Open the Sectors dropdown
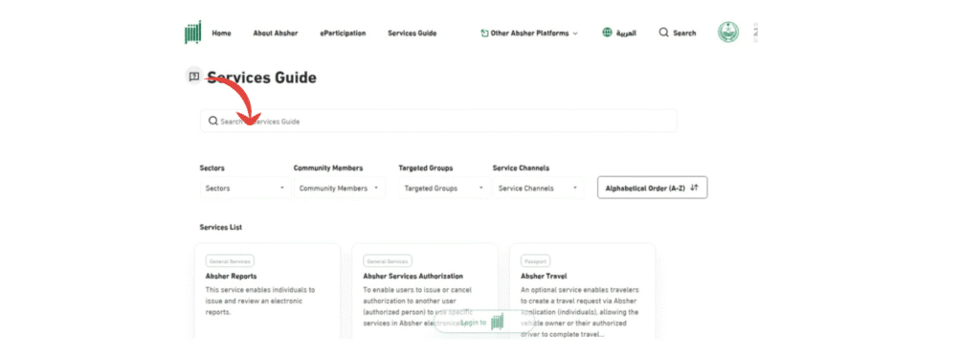Viewport: 980px width, 358px height. (x=246, y=188)
